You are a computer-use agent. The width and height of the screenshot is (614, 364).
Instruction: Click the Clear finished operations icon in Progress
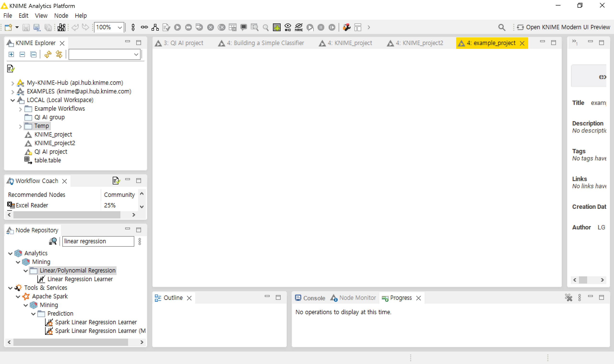click(568, 297)
